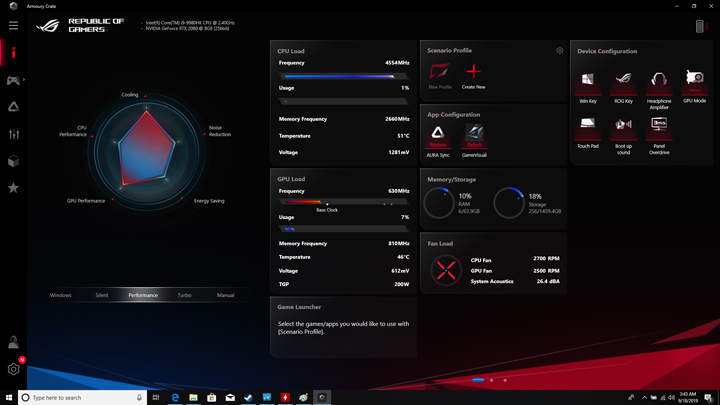
Task: Open the settings gear in sidebar
Action: pyautogui.click(x=13, y=369)
